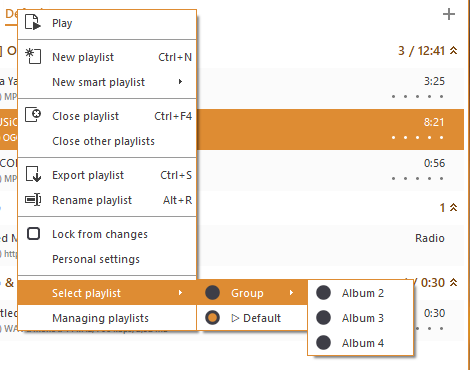Enable the Lock from changes checkbox
Image resolution: width=470 pixels, height=370 pixels.
tap(33, 234)
